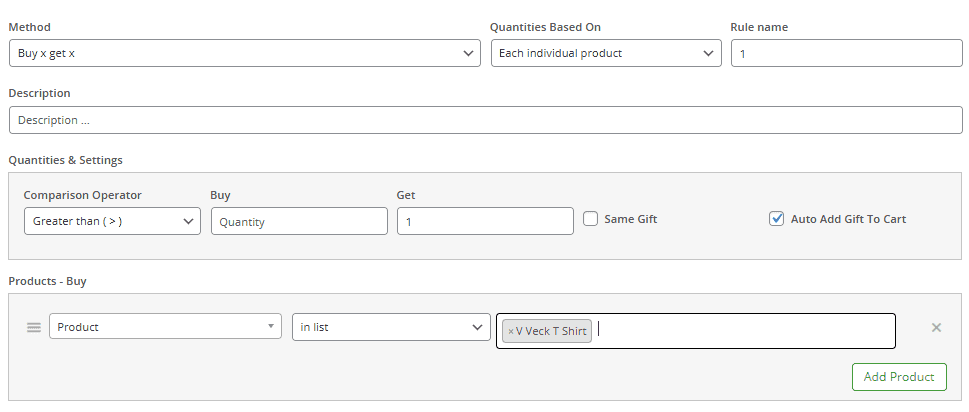
Task: Click the Auto Add Gift To Cart label
Action: tap(848, 219)
